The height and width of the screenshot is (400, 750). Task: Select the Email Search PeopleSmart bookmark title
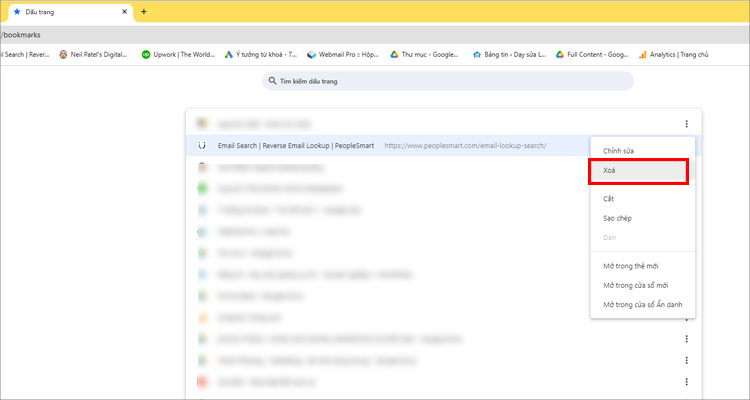296,145
